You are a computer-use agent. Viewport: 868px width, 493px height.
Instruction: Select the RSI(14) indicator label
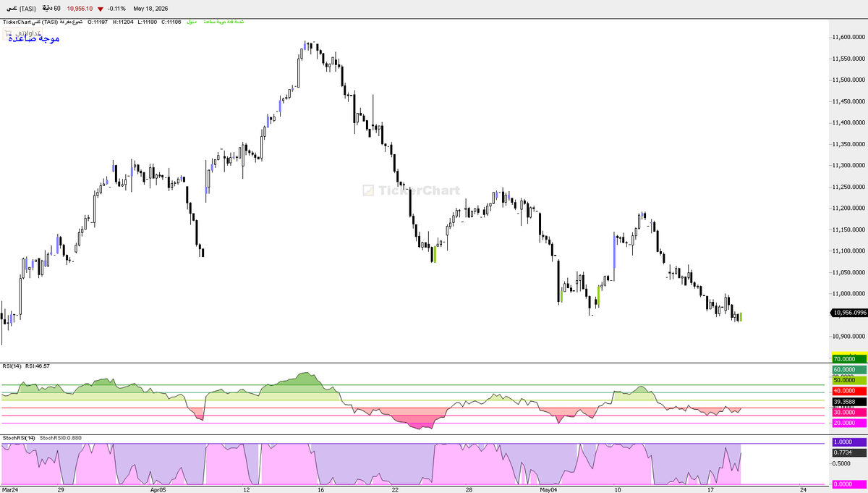(12, 366)
